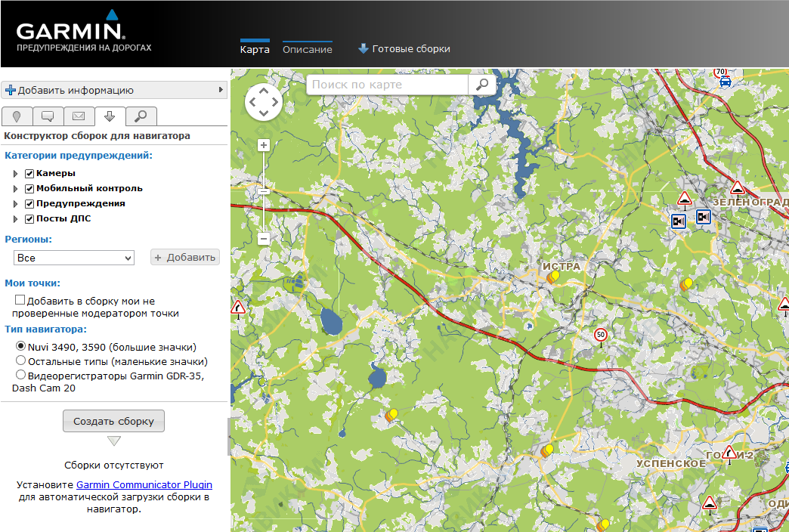Expand the Мобильный контроль category tree

click(x=15, y=189)
